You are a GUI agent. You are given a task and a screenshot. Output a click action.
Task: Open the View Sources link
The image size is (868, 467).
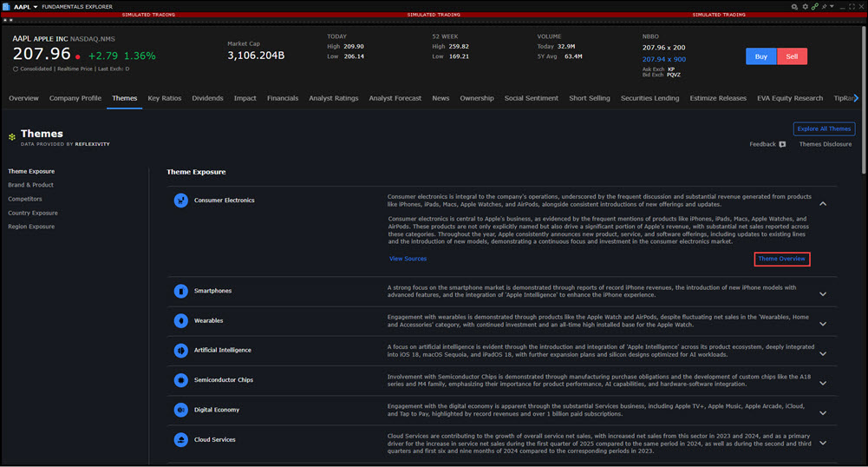(408, 259)
